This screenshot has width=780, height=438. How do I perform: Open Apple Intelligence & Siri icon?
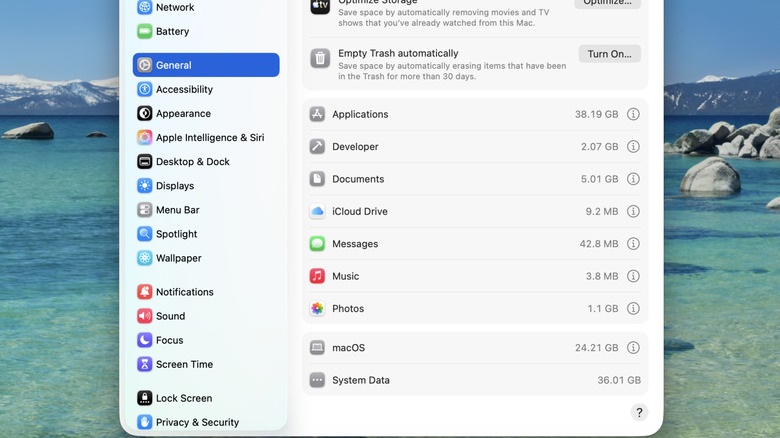tap(144, 137)
